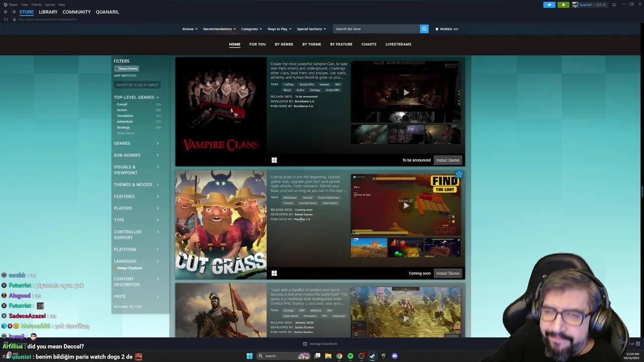
Task: Open Task View on the taskbar
Action: [317, 356]
